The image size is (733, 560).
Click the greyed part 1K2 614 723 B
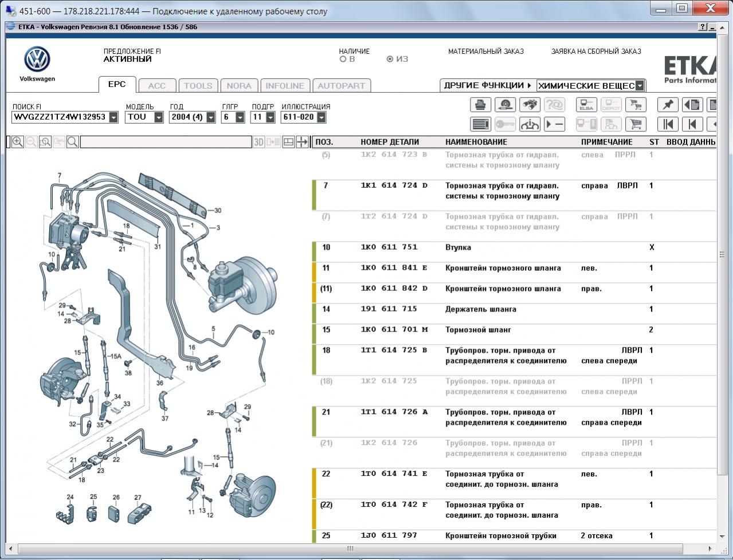click(394, 155)
